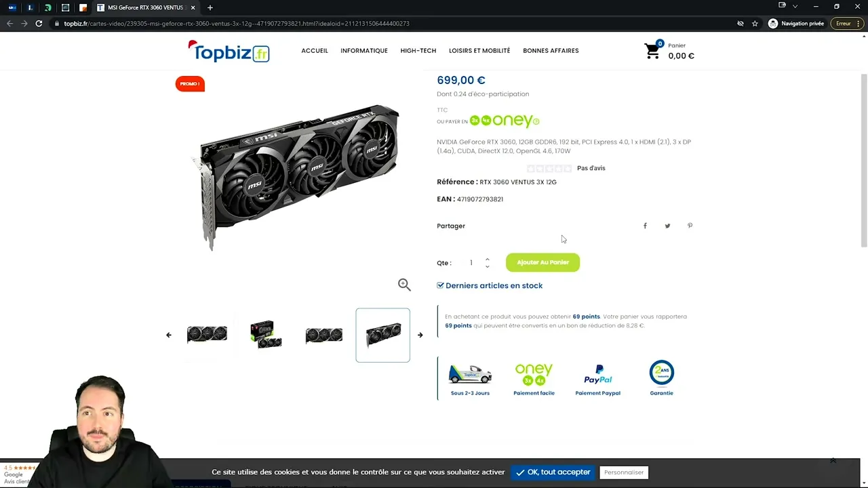868x488 pixels.
Task: Click Ajouter Au Panier button
Action: point(542,262)
